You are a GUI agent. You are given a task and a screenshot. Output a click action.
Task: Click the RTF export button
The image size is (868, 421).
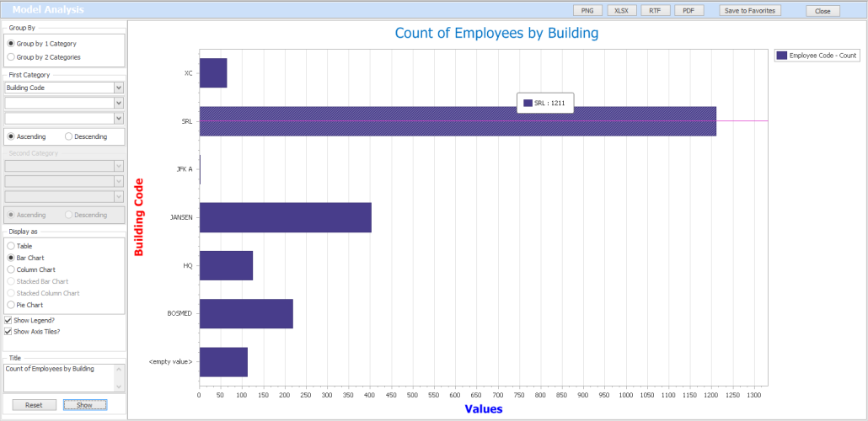pos(655,11)
